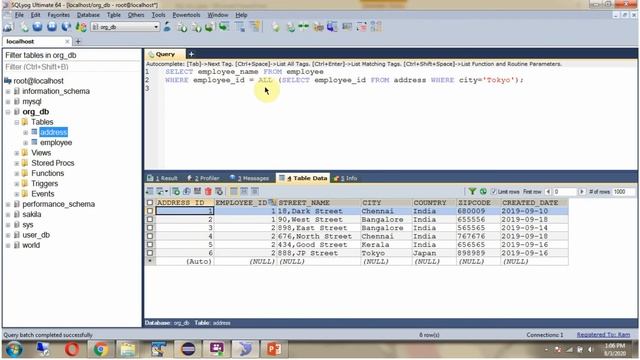Click the Schema synchronization green arrows icon
This screenshot has height=360, width=640.
click(303, 27)
